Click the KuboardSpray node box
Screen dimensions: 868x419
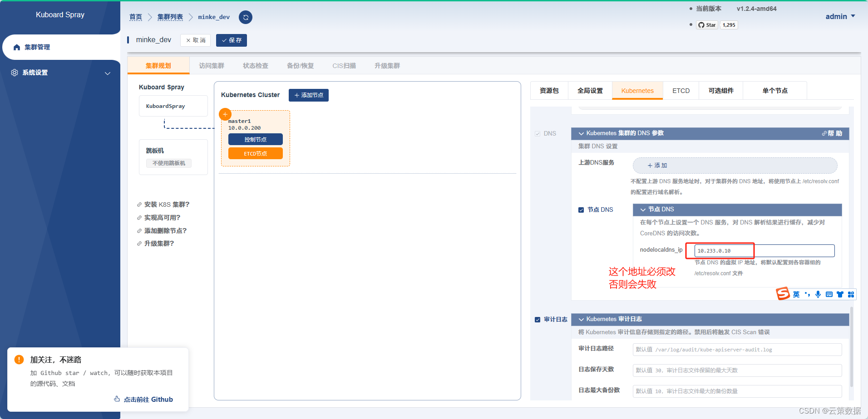click(x=173, y=106)
